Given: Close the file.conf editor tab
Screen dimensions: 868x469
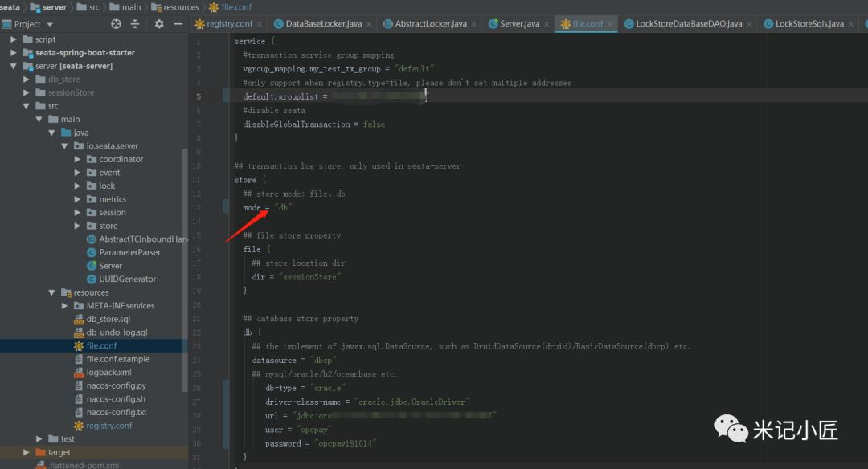Looking at the screenshot, I should (610, 24).
